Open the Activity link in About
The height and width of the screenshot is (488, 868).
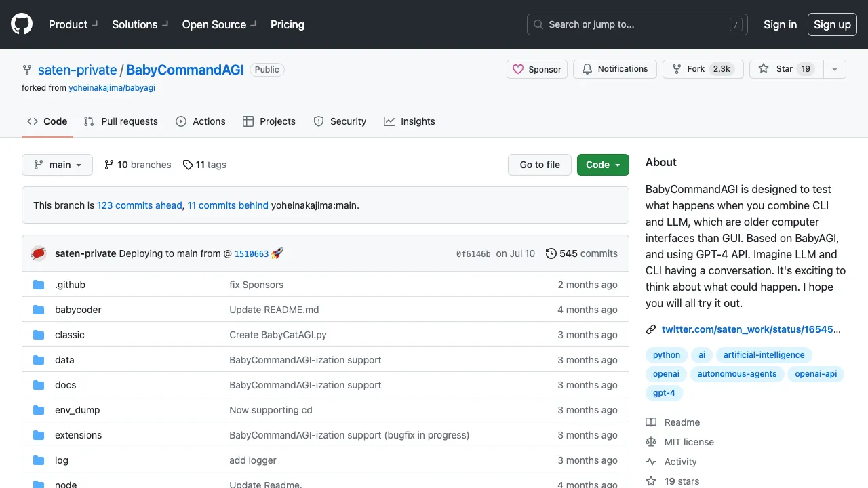coord(671,462)
